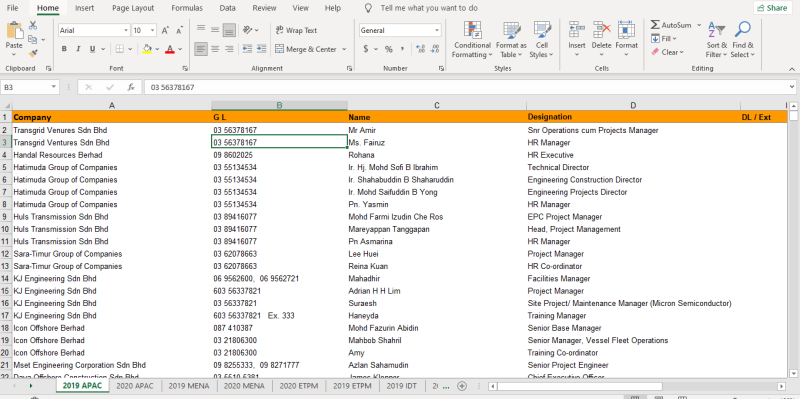This screenshot has height=399, width=800.
Task: Open Sort & Filter options
Action: [716, 40]
